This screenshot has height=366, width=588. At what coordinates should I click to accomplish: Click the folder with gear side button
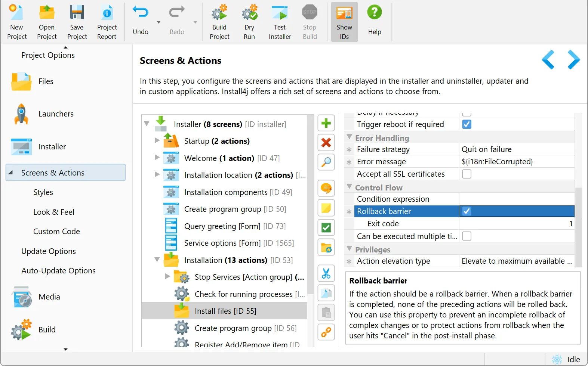coord(326,247)
